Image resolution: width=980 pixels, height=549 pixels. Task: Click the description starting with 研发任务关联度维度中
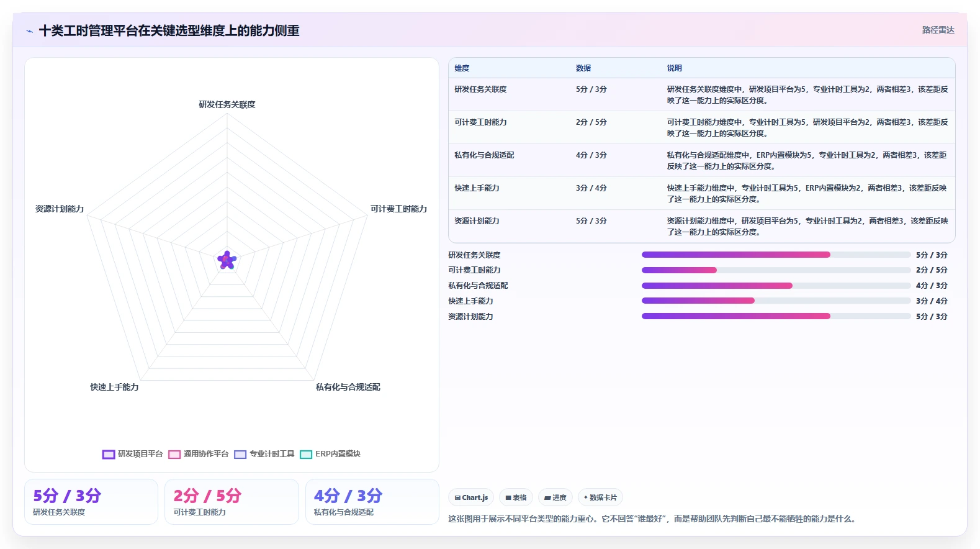pos(807,94)
